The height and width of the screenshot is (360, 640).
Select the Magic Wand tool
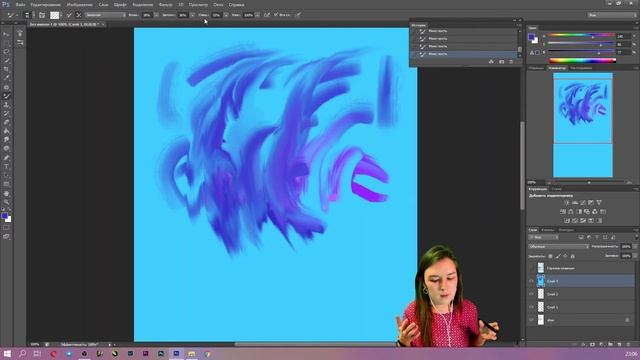coord(6,60)
